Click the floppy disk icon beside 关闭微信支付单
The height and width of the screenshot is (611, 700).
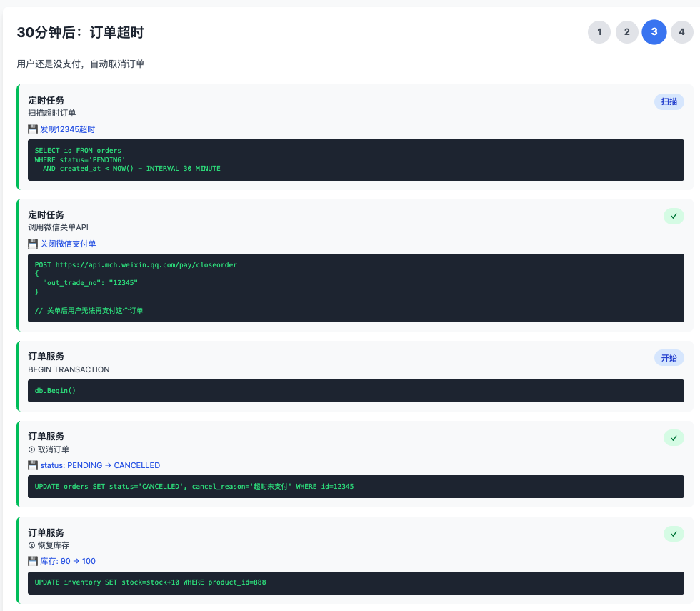click(x=33, y=244)
